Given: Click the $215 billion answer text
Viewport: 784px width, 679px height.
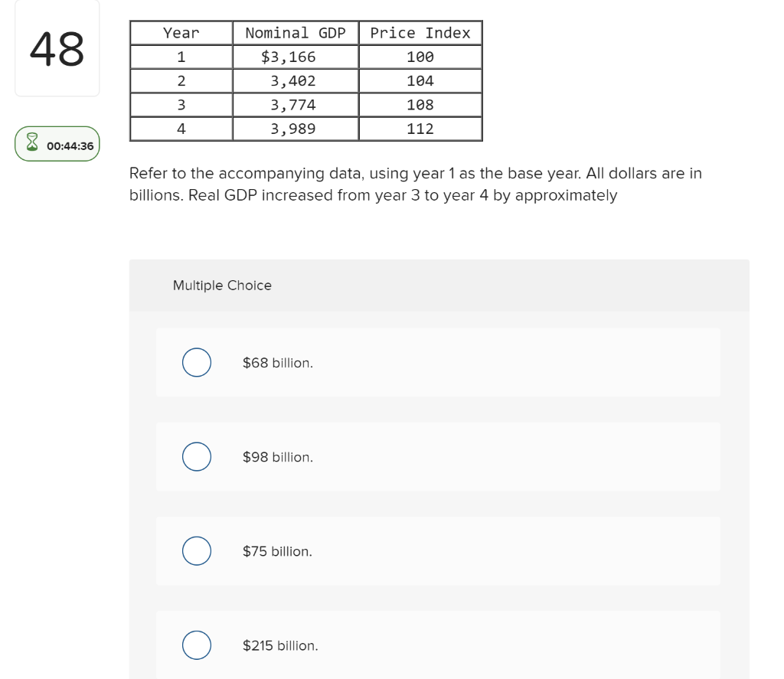Looking at the screenshot, I should click(x=280, y=645).
